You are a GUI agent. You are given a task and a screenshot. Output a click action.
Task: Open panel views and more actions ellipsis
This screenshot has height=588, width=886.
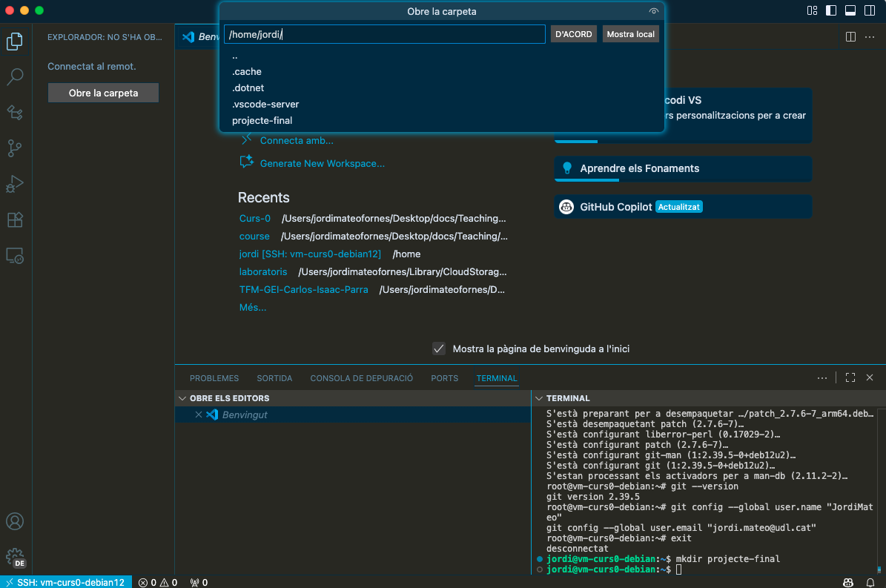pyautogui.click(x=822, y=378)
